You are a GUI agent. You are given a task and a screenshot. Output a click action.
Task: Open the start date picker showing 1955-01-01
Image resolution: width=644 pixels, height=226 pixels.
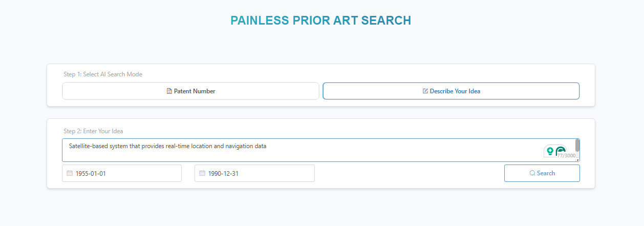(122, 173)
